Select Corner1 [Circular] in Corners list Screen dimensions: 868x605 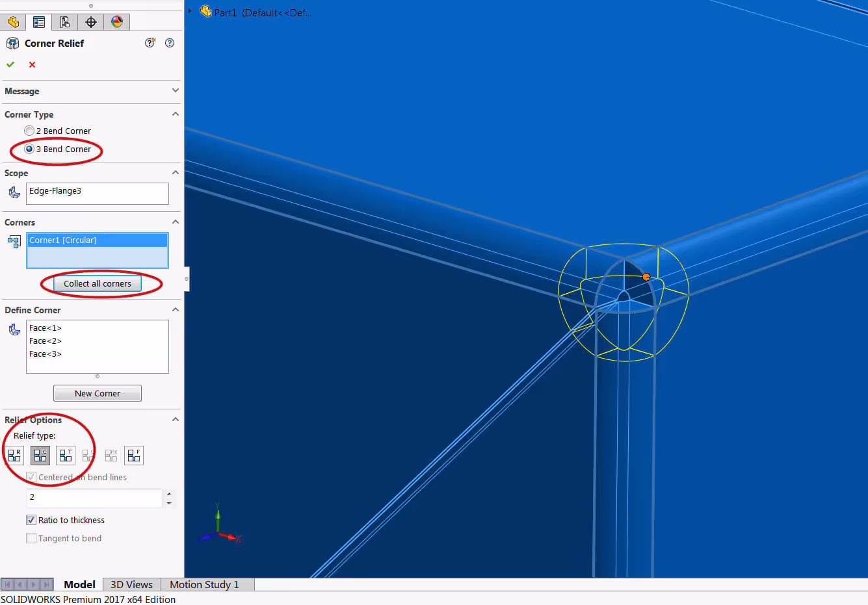coord(98,240)
